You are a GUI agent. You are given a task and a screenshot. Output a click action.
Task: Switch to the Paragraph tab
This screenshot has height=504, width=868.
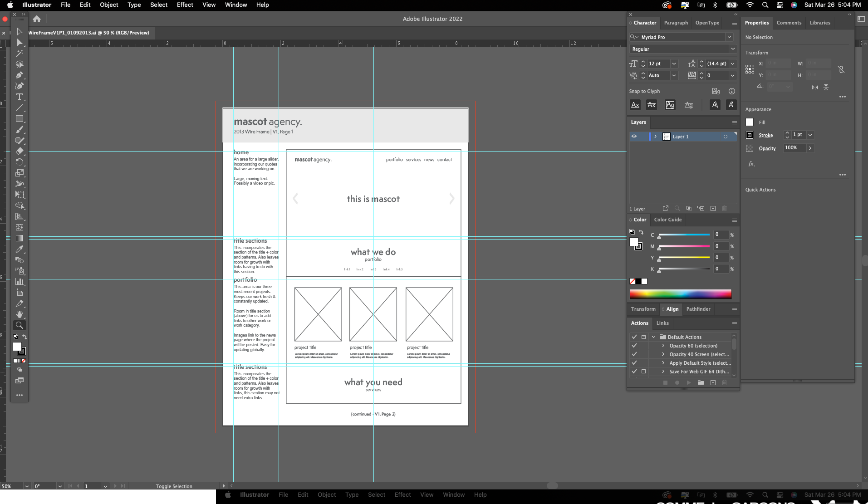[x=676, y=23]
